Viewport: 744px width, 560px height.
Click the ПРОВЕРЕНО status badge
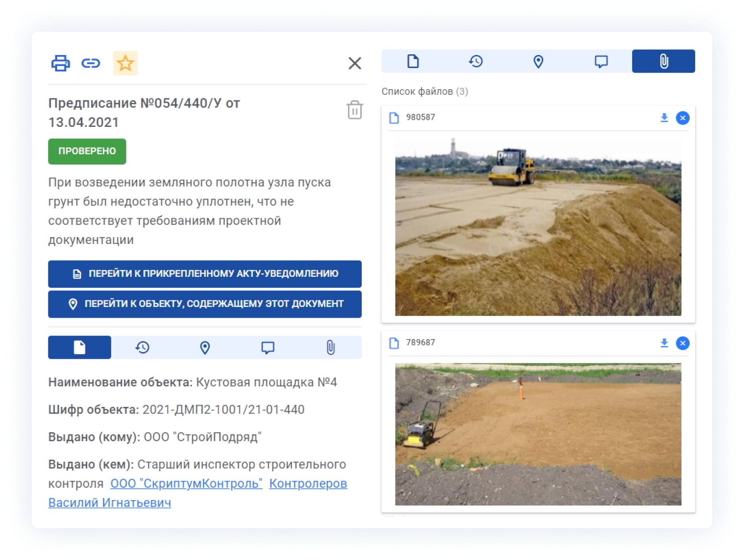[87, 151]
